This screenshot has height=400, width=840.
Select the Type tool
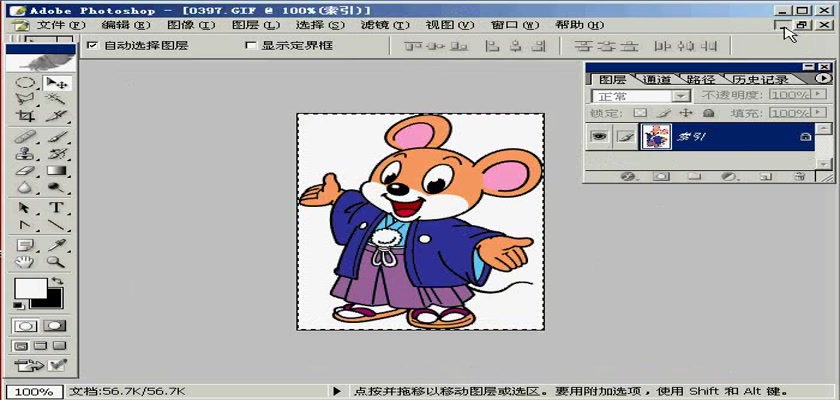click(56, 208)
